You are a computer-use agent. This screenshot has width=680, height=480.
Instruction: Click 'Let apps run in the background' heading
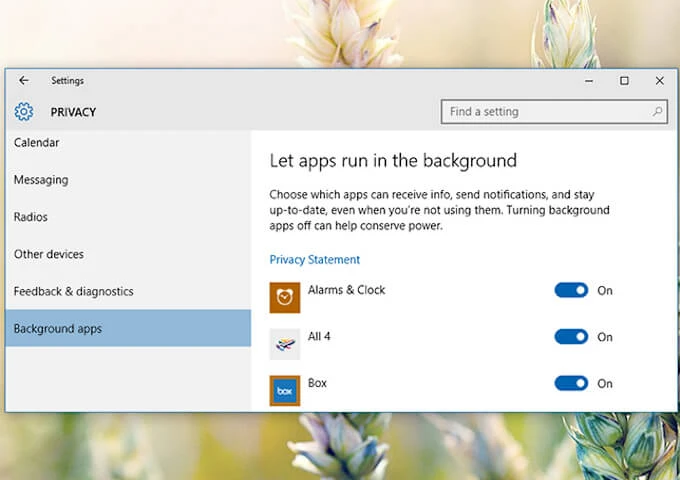pos(393,161)
